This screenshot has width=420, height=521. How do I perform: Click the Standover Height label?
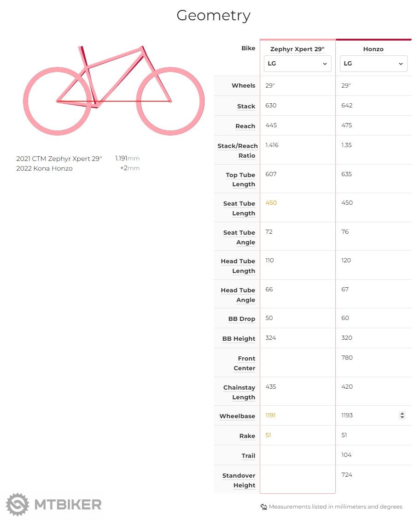click(x=239, y=480)
